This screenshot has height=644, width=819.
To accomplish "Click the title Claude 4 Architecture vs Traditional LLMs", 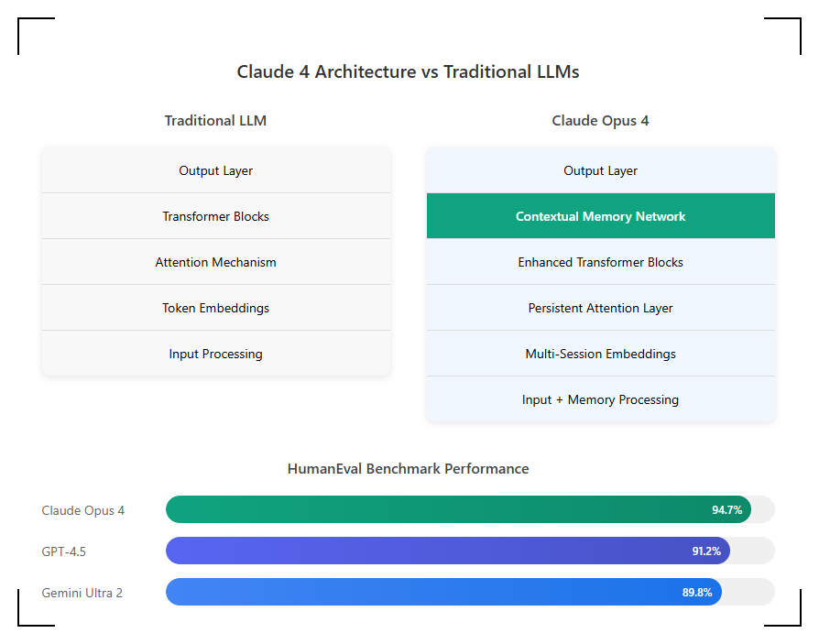I will point(408,71).
